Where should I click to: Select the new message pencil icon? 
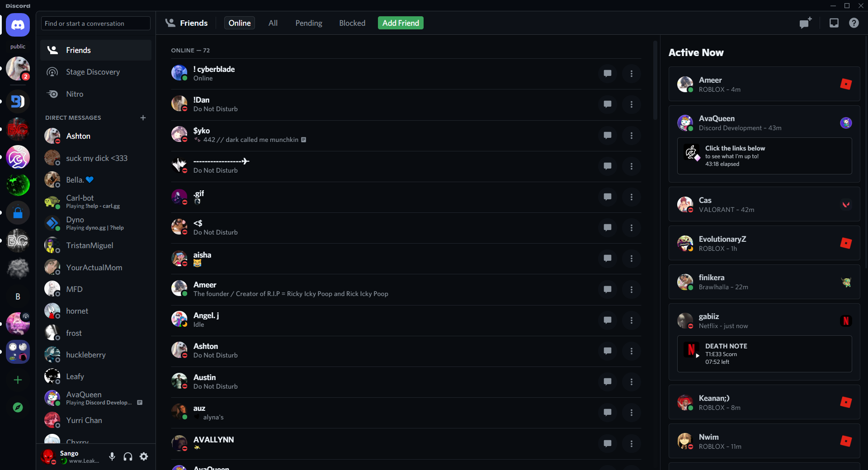pos(805,23)
